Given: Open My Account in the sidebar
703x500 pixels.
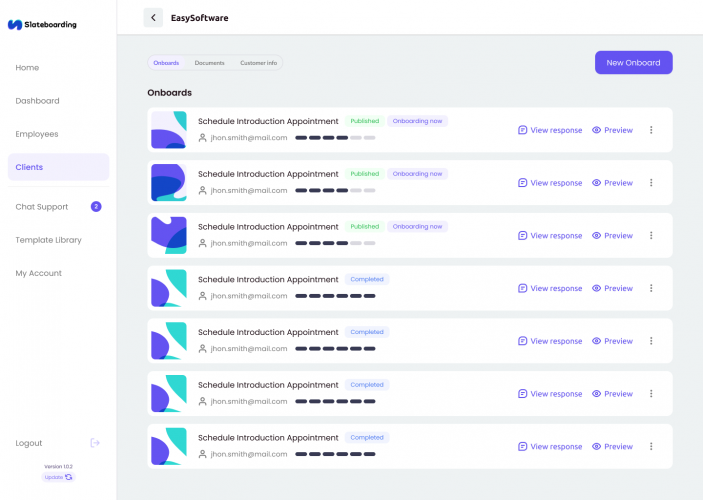Looking at the screenshot, I should 39,273.
